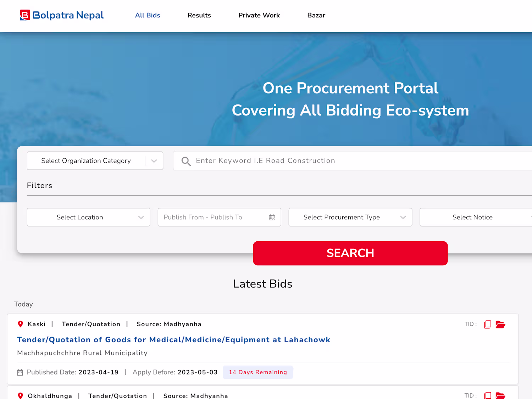Click the location pin icon beside Okhaldhunga
Screen dimensions: 532x399
click(21, 395)
